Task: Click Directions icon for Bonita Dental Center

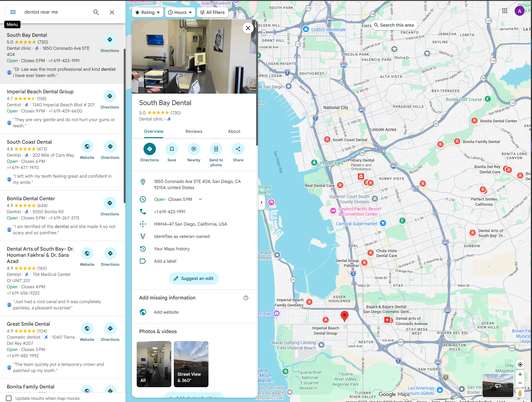Action: click(110, 203)
